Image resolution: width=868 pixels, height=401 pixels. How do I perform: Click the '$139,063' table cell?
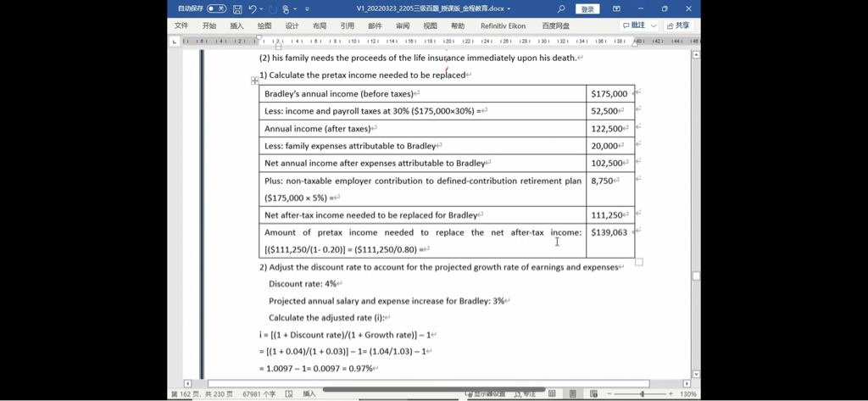[610, 241]
